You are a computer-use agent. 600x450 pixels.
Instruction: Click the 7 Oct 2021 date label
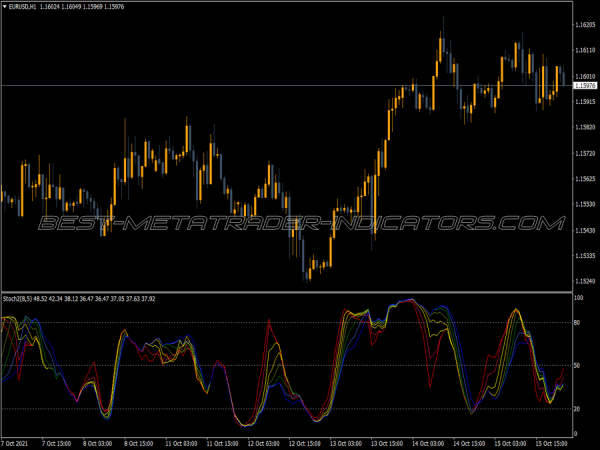[15, 444]
